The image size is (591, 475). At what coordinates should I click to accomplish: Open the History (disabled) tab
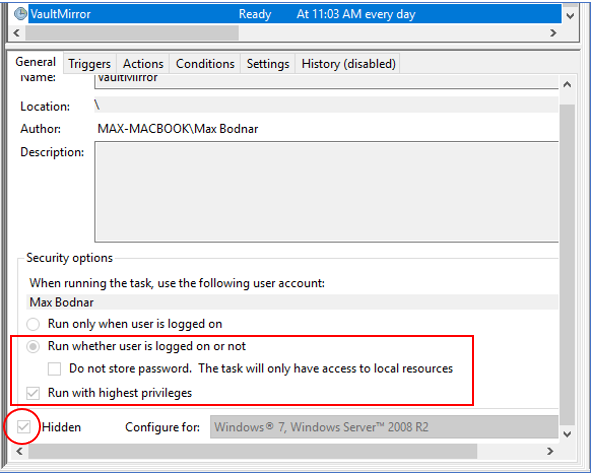pyautogui.click(x=348, y=64)
